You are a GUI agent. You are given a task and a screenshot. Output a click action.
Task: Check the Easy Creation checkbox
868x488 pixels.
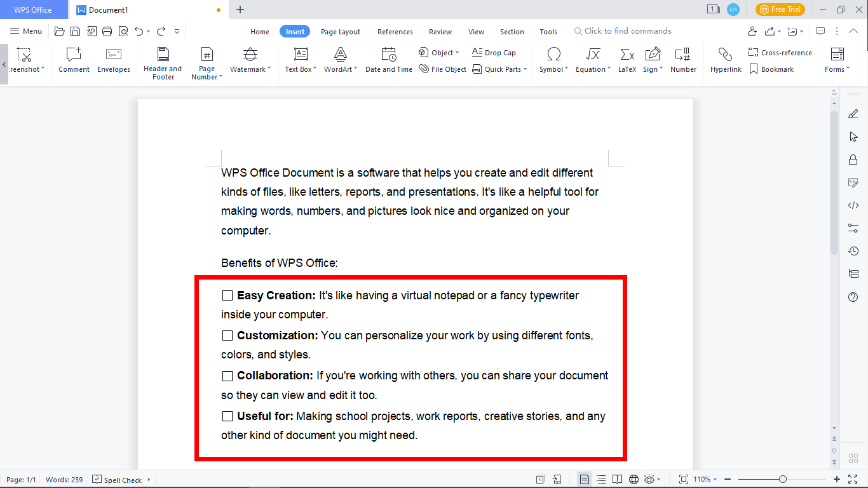[227, 295]
